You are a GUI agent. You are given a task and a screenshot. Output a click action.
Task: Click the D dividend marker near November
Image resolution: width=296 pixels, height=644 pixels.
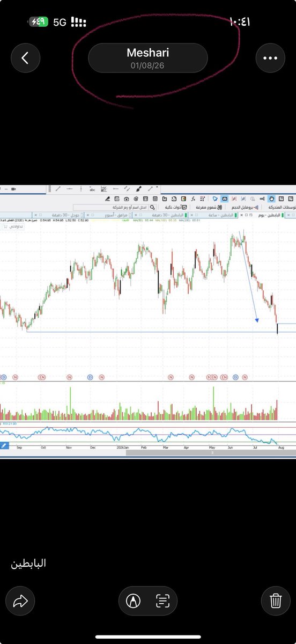(90, 377)
